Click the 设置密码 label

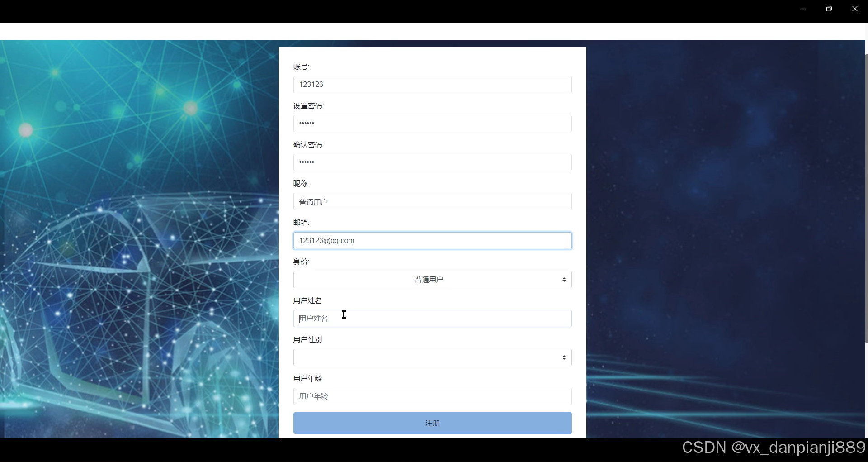[308, 106]
